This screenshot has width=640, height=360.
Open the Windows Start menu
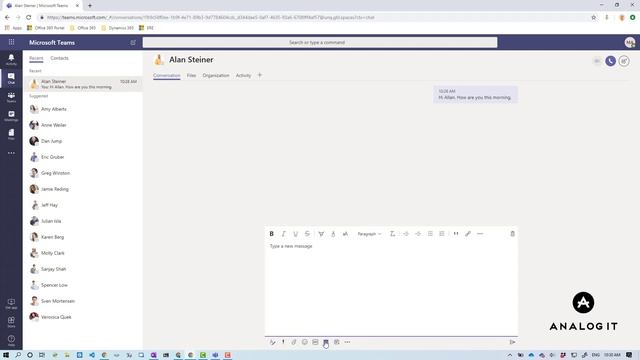click(x=6, y=355)
